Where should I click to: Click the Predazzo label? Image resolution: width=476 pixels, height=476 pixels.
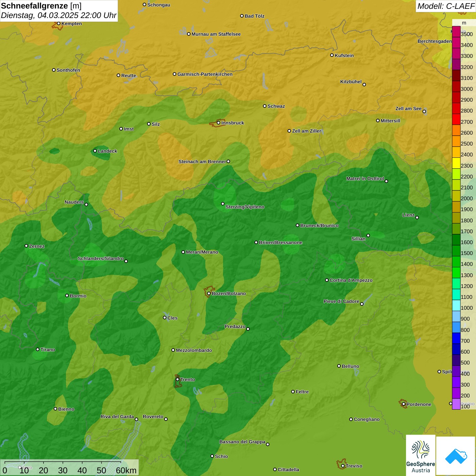coord(235,326)
